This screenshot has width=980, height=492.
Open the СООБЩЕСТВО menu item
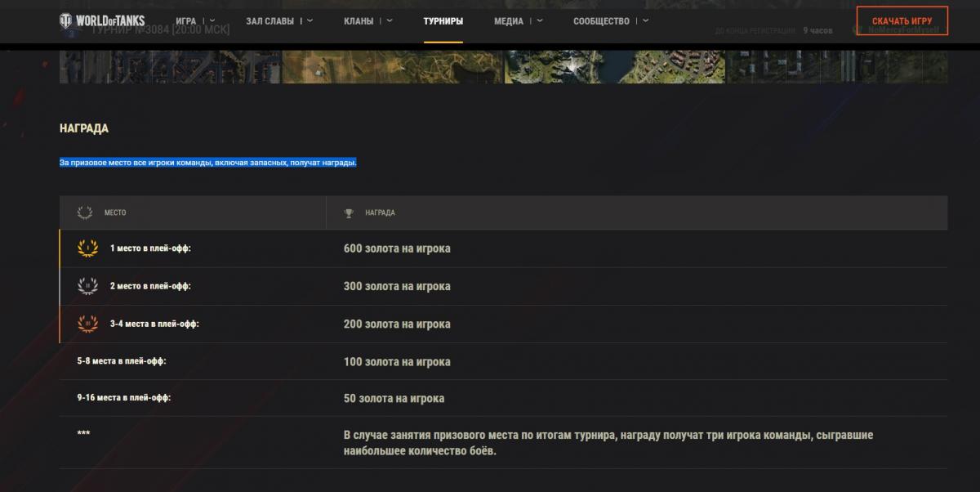click(602, 21)
